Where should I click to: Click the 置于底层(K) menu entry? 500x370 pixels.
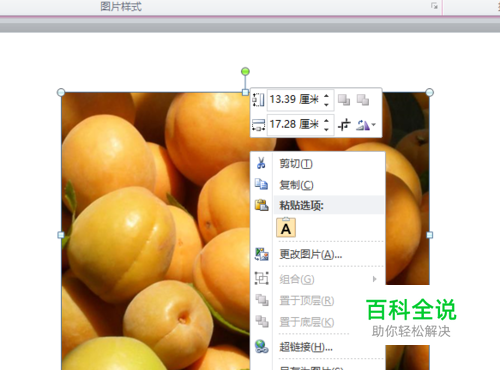pyautogui.click(x=307, y=322)
